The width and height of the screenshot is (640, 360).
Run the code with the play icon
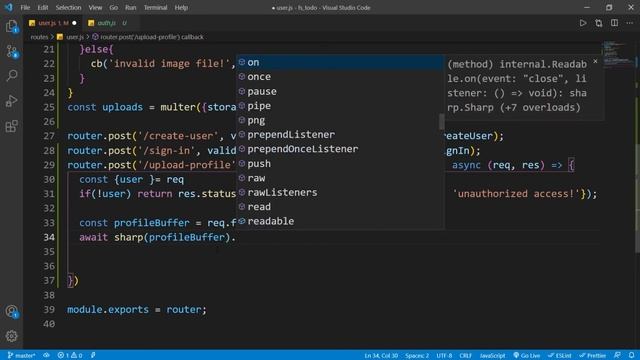pyautogui.click(x=583, y=23)
